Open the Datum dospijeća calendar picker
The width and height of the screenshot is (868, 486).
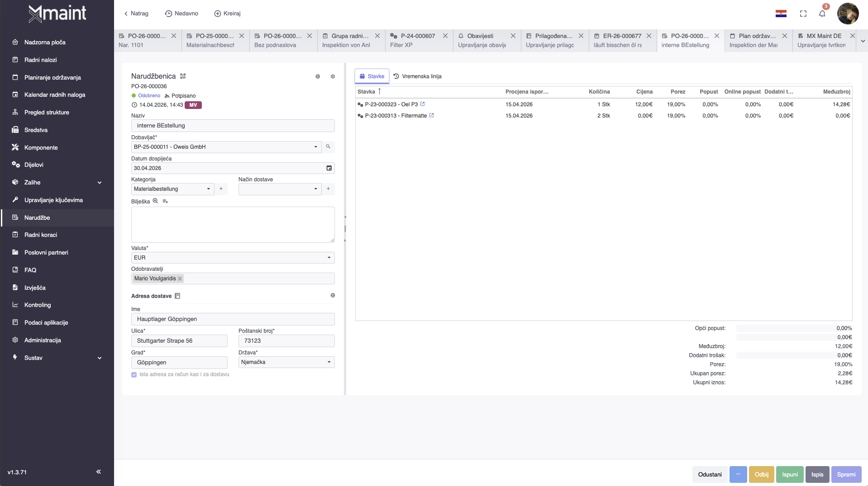point(329,168)
